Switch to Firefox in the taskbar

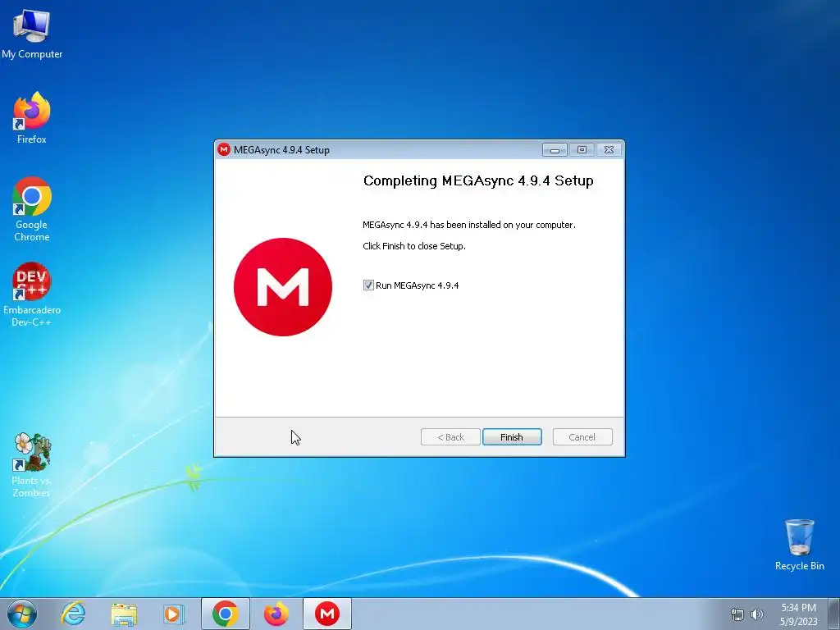point(276,614)
